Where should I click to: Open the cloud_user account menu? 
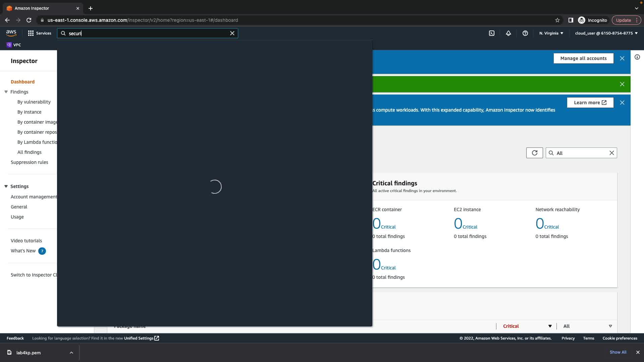pos(606,33)
